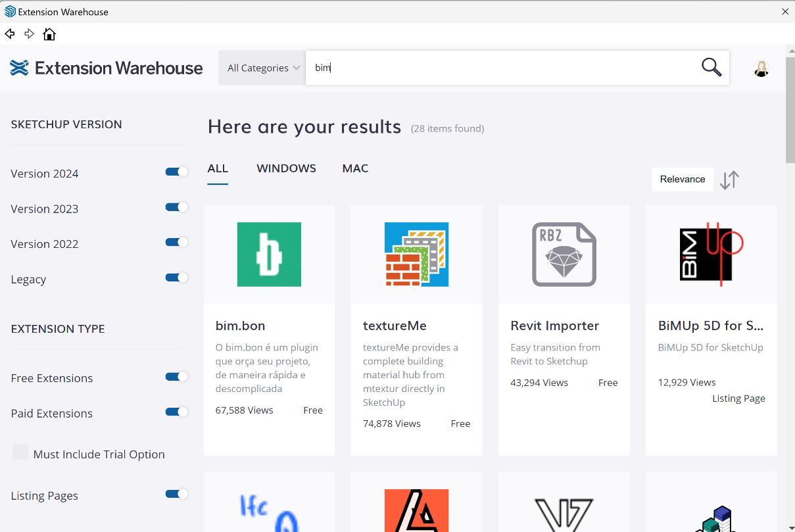Click the 67,588 Views count on bim.bon
Image resolution: width=795 pixels, height=532 pixels.
click(x=245, y=410)
